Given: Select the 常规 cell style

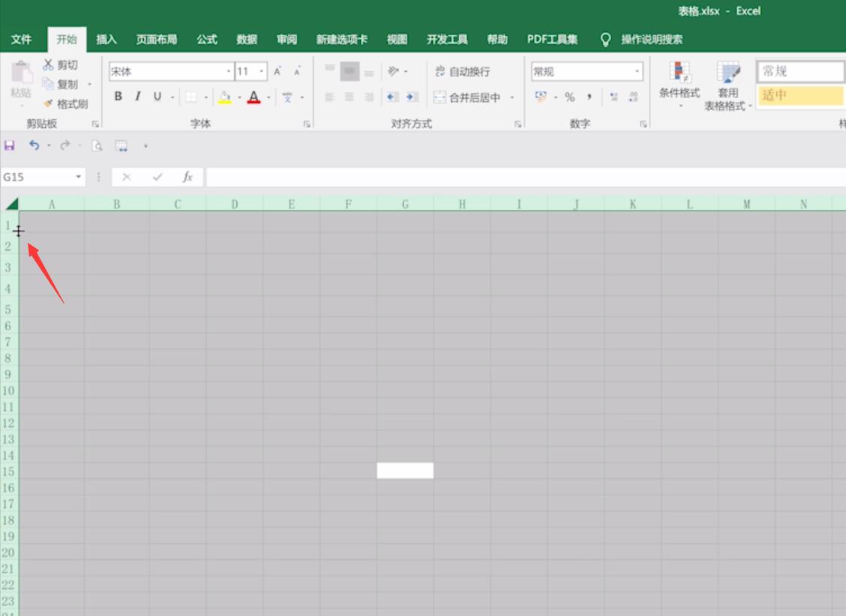Looking at the screenshot, I should (x=801, y=71).
